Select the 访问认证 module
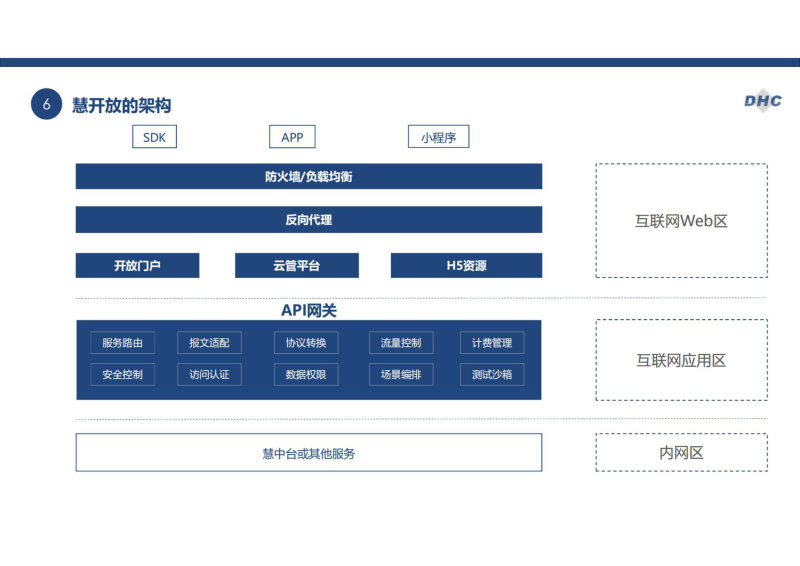800x566 pixels. pyautogui.click(x=209, y=375)
